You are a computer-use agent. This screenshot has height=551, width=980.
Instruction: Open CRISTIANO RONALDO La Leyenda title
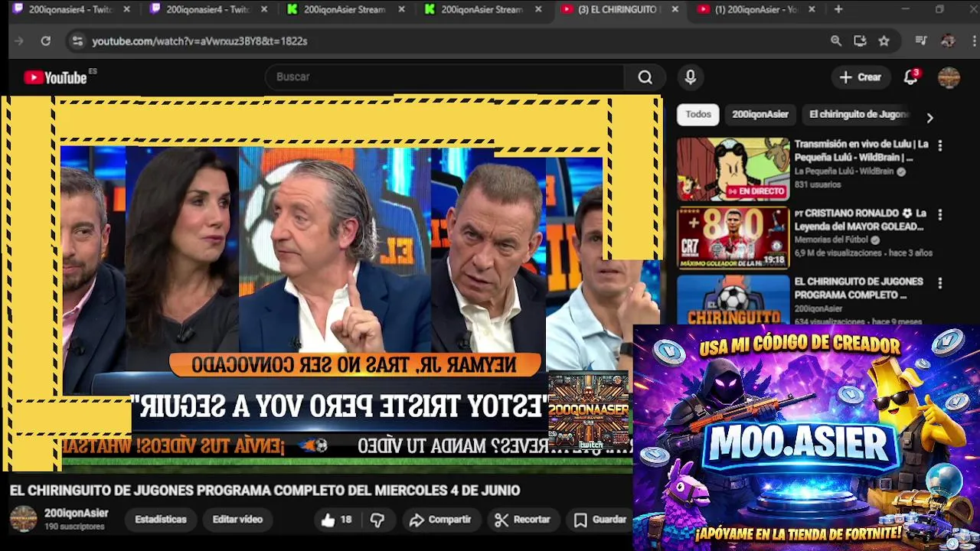[860, 220]
